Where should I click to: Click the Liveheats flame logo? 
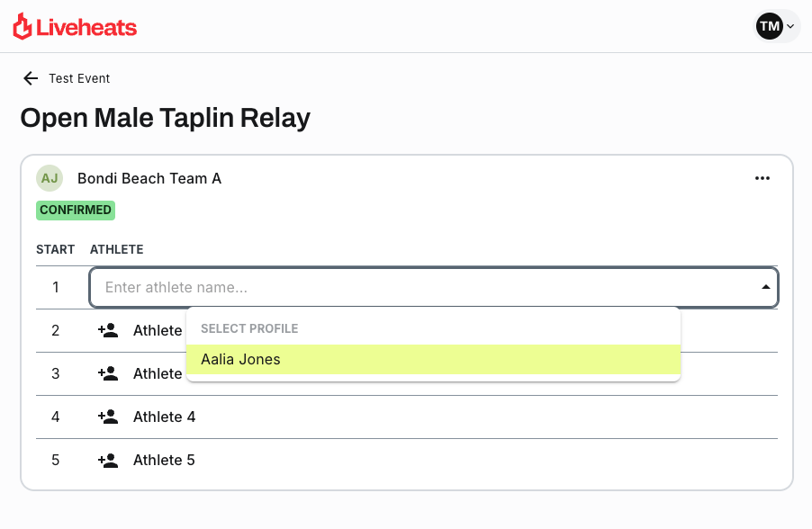[x=22, y=27]
